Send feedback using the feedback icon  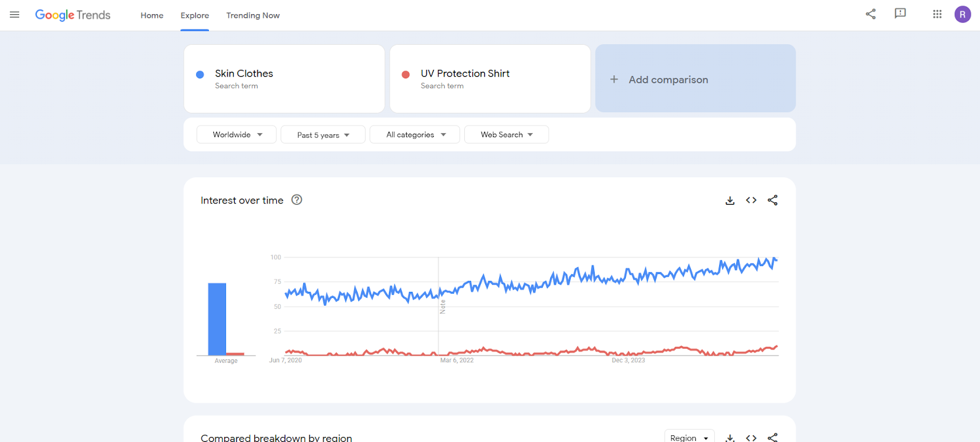(x=900, y=13)
